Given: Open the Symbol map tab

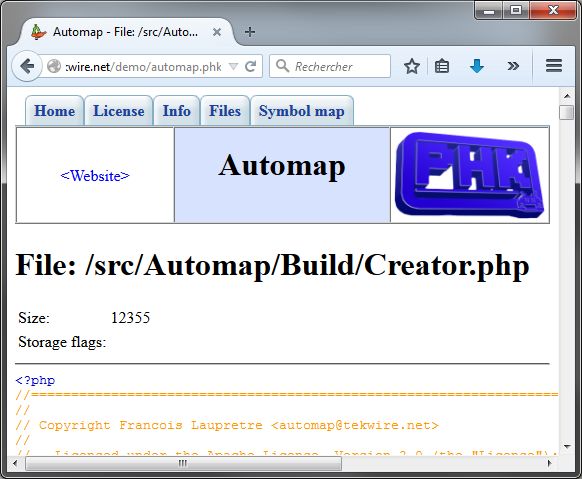Looking at the screenshot, I should coord(302,111).
